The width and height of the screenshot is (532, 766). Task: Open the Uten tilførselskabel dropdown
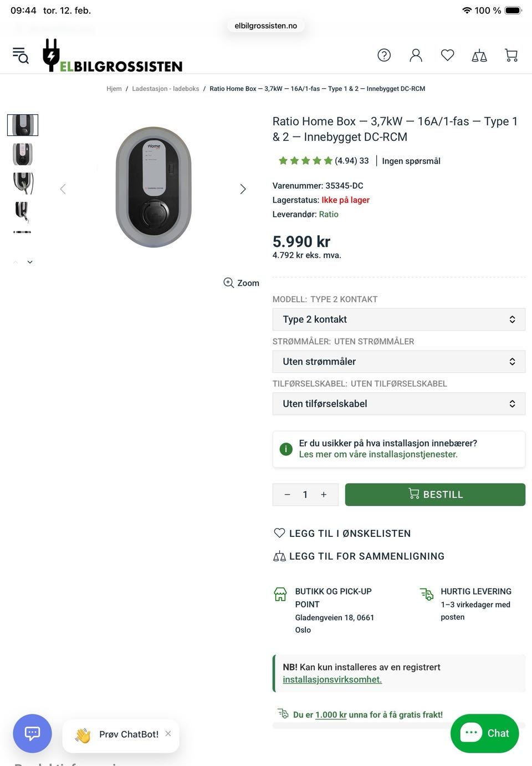[398, 404]
